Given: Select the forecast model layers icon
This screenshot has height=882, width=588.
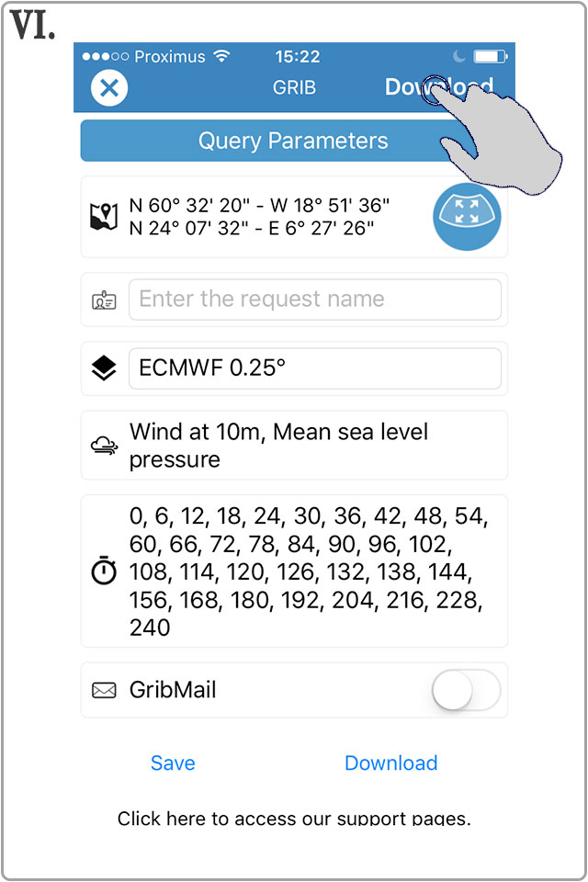Looking at the screenshot, I should pos(104,367).
